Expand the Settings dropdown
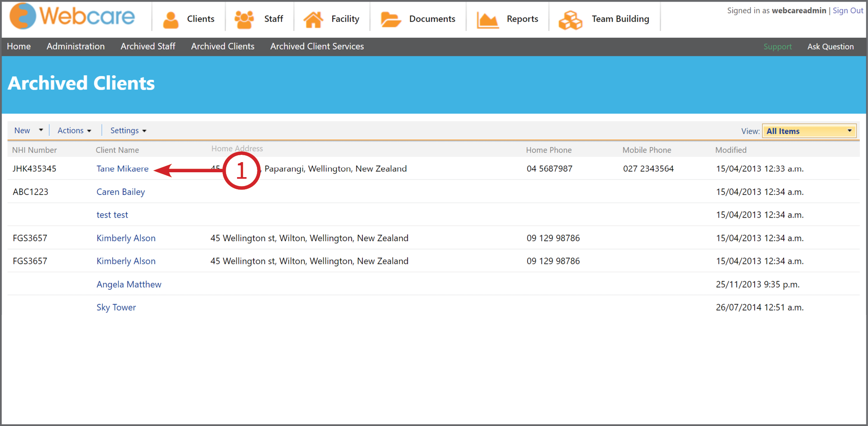 pos(128,130)
